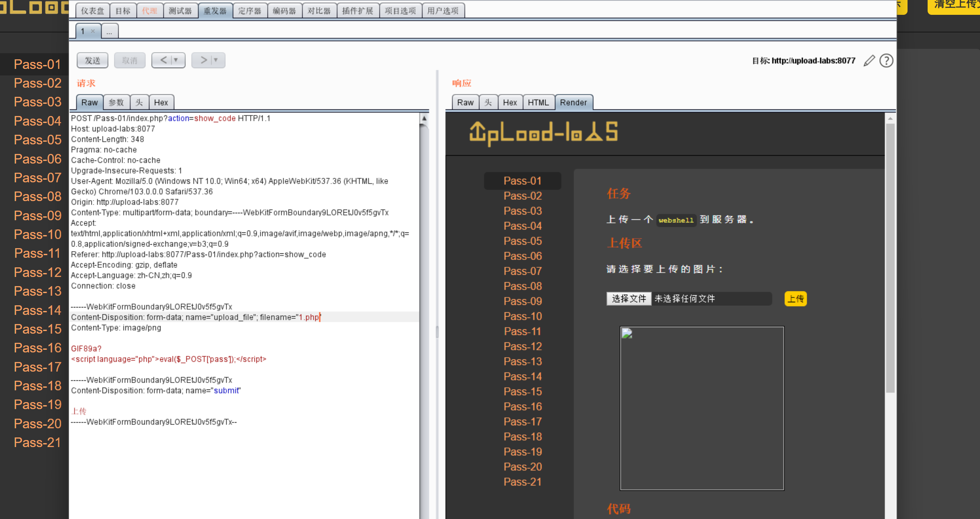Screen dimensions: 980x519
Task: Switch to the 代理 proxy tab
Action: click(x=150, y=10)
